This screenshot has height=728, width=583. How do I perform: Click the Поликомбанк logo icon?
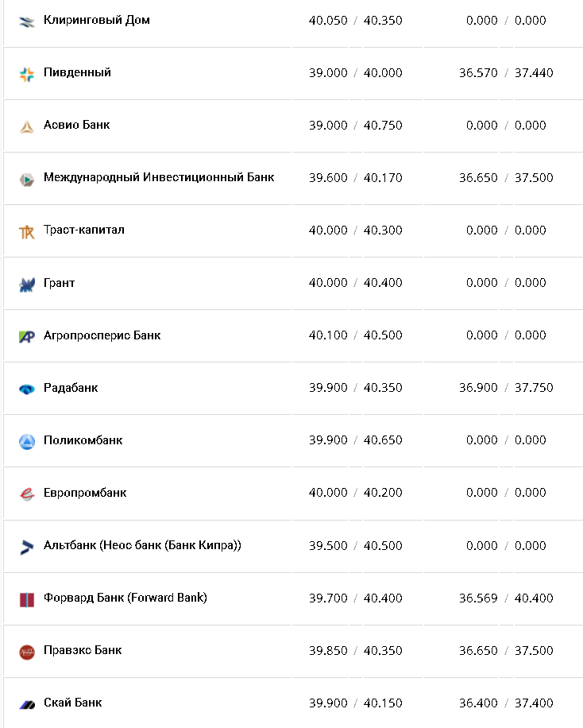tap(27, 441)
